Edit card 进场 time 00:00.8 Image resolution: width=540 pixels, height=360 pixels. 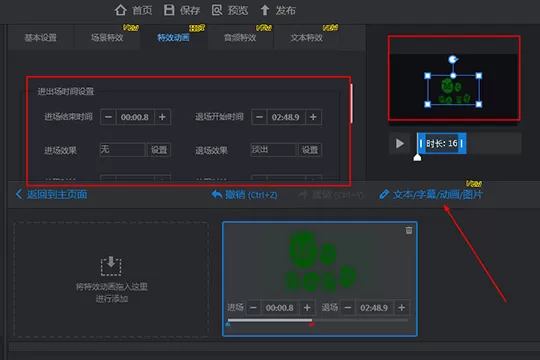click(x=280, y=308)
